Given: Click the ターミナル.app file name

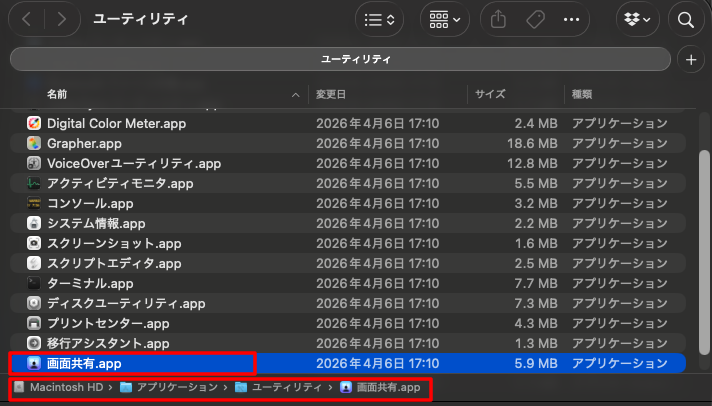Looking at the screenshot, I should pos(90,283).
